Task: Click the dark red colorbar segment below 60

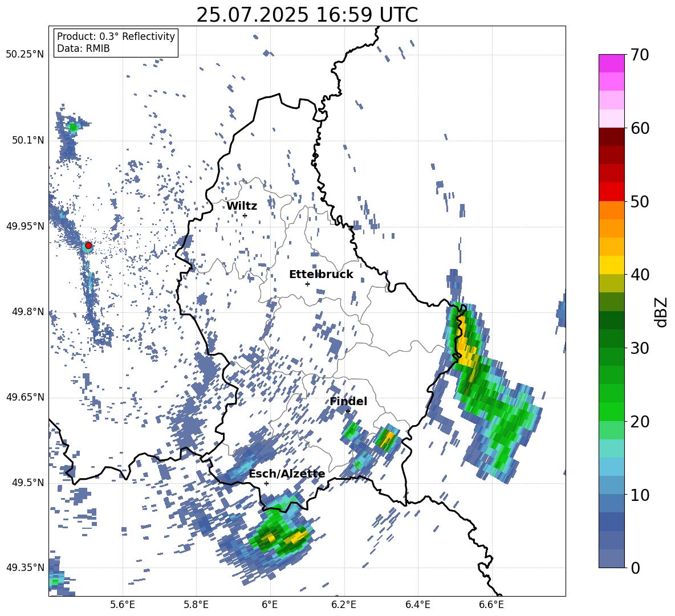Action: [x=611, y=137]
